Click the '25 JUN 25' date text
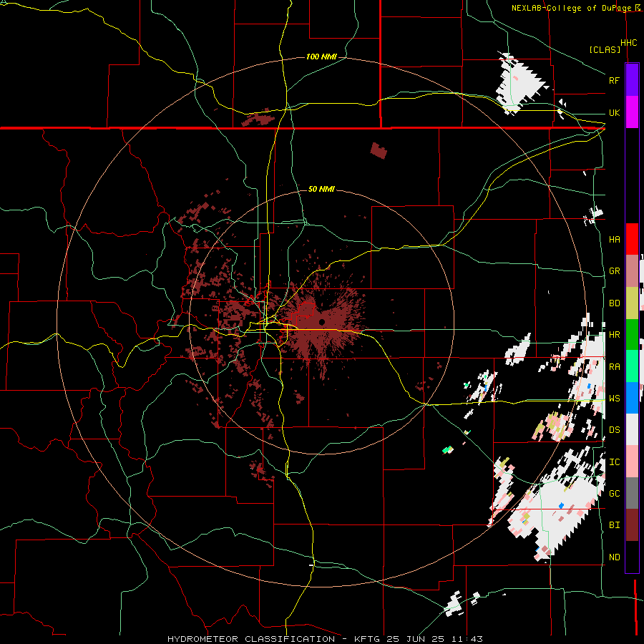Screen dimensions: 644x644 point(416,639)
